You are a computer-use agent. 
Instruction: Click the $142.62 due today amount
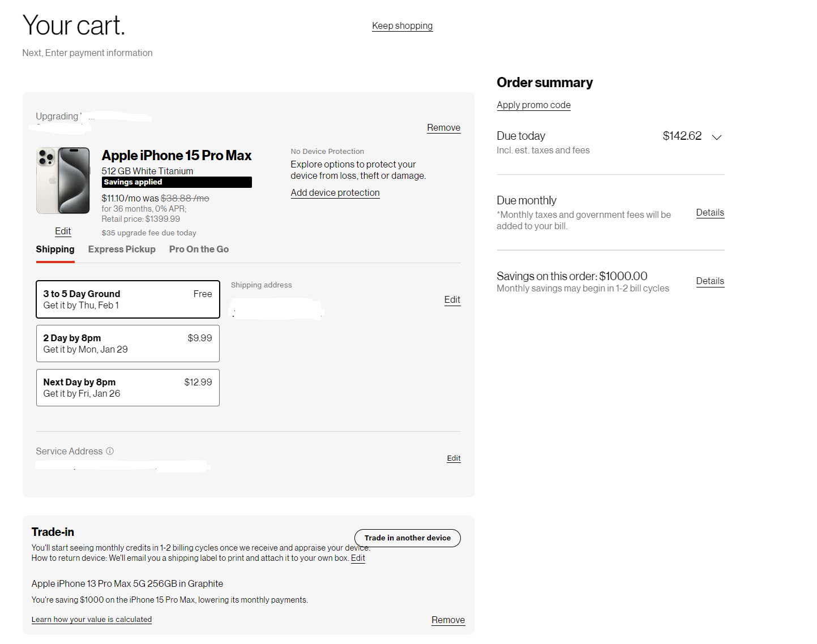point(682,136)
